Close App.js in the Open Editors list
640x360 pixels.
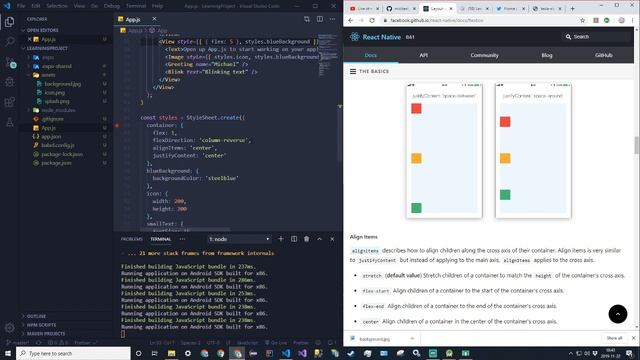pos(29,39)
